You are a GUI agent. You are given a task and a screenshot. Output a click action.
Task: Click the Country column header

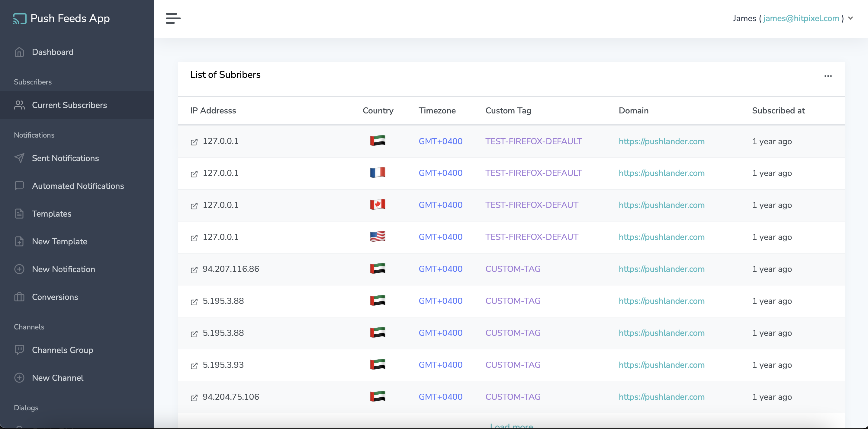click(378, 110)
